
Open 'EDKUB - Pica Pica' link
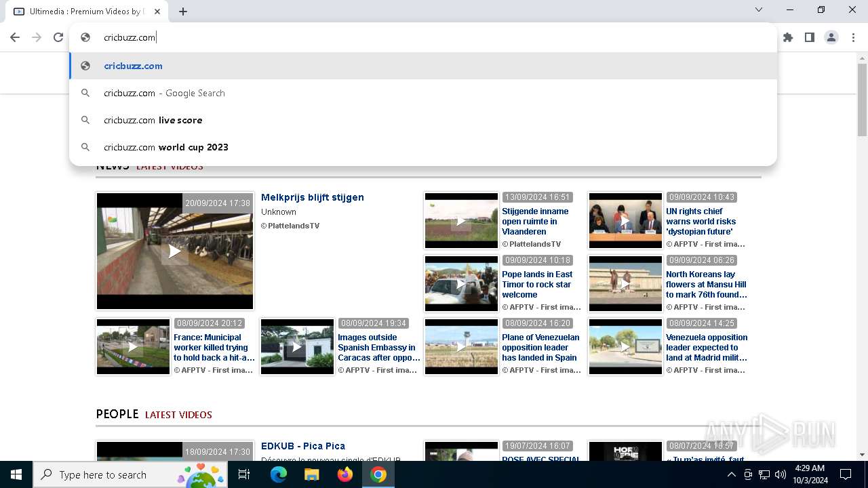click(303, 446)
